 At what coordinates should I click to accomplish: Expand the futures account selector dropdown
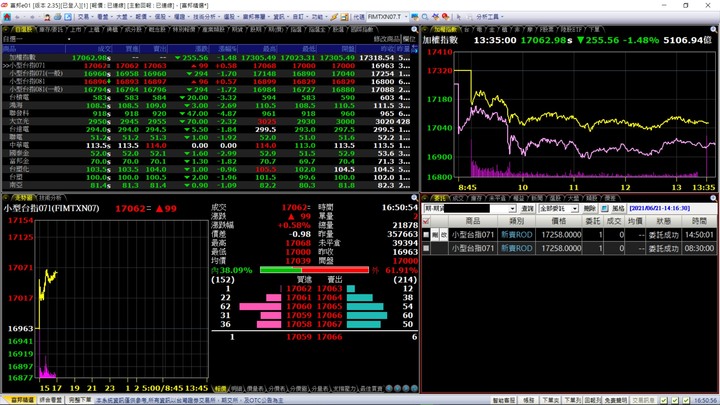point(512,208)
